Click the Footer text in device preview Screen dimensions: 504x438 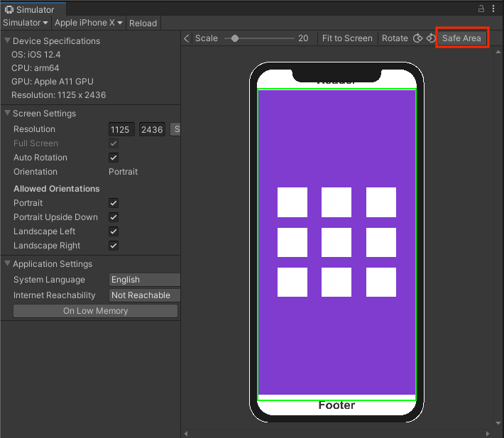point(336,405)
